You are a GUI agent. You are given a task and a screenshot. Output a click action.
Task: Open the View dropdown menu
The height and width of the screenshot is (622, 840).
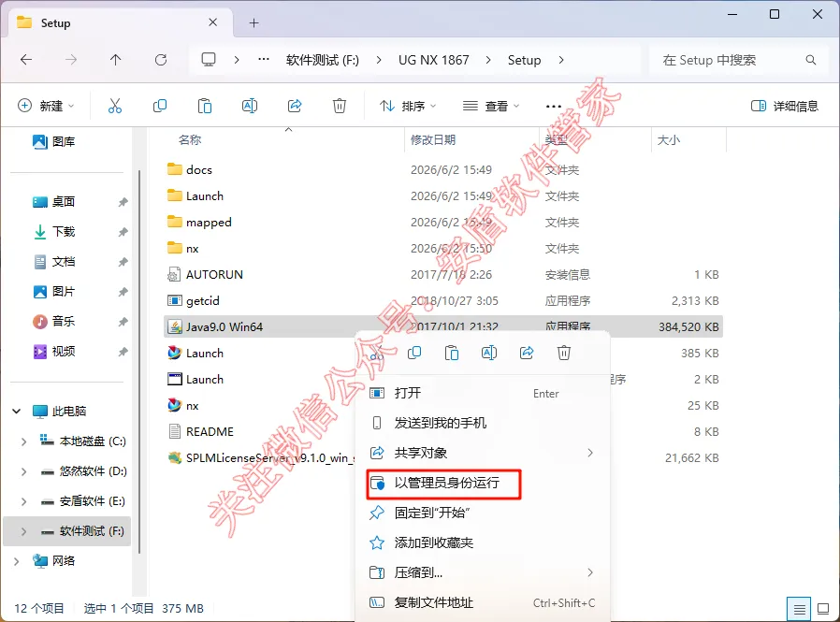pyautogui.click(x=491, y=106)
